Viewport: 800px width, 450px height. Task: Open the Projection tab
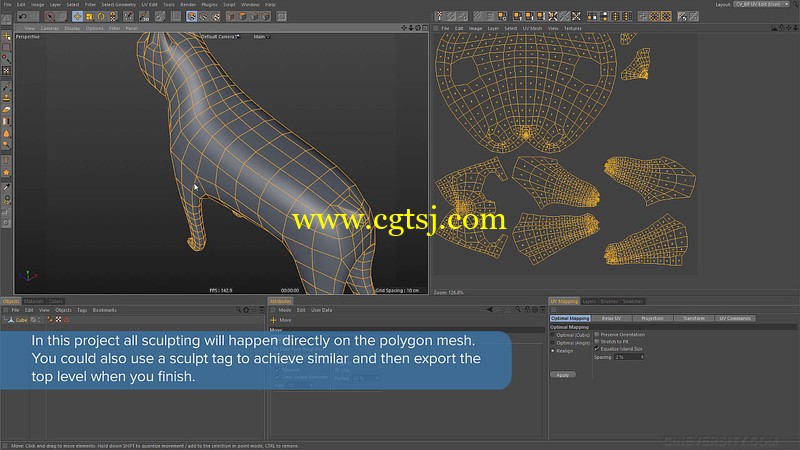(x=652, y=318)
